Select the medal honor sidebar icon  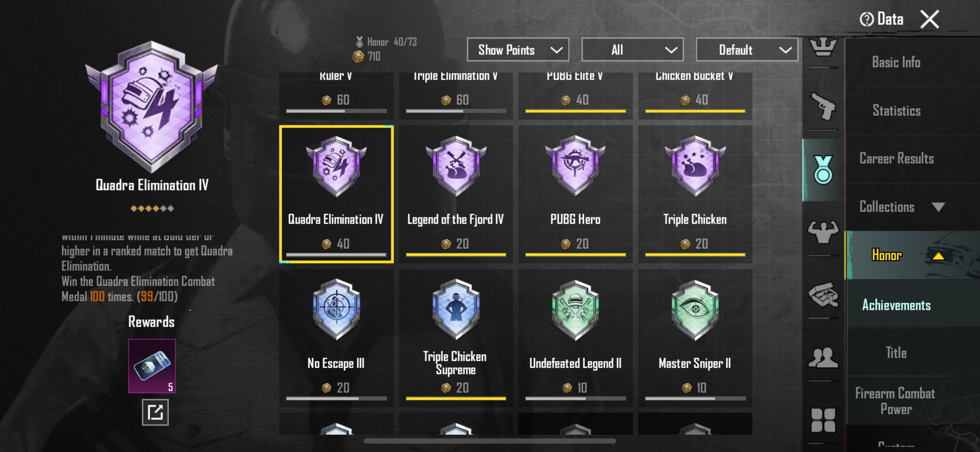pyautogui.click(x=823, y=170)
